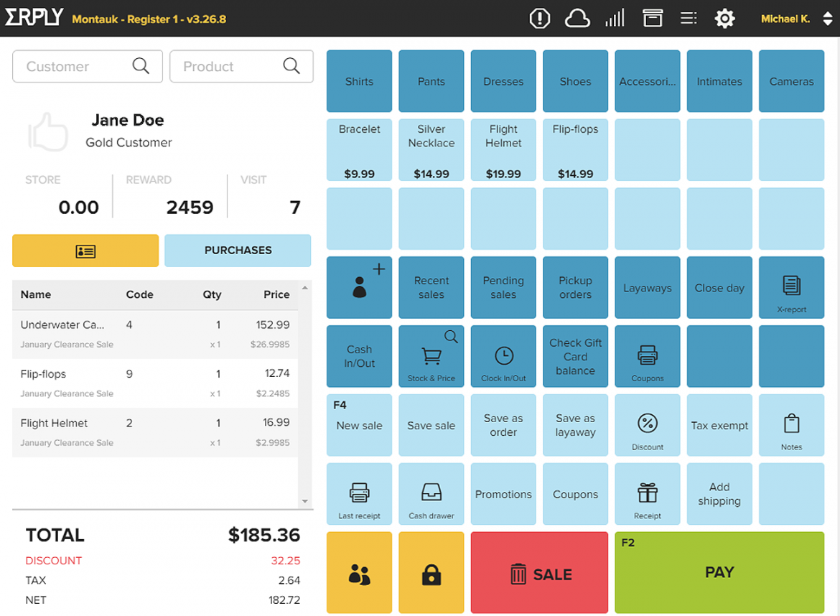The image size is (840, 616).
Task: Add notes to the sale
Action: click(791, 425)
